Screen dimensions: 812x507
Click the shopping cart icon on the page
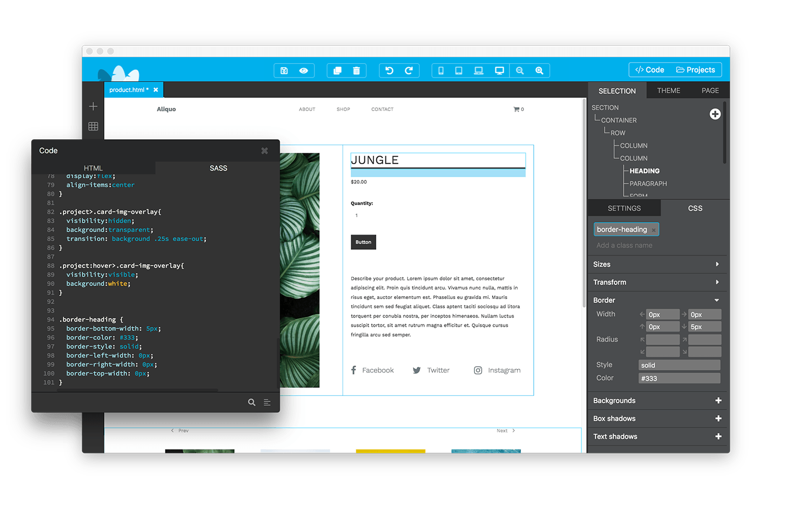(516, 109)
